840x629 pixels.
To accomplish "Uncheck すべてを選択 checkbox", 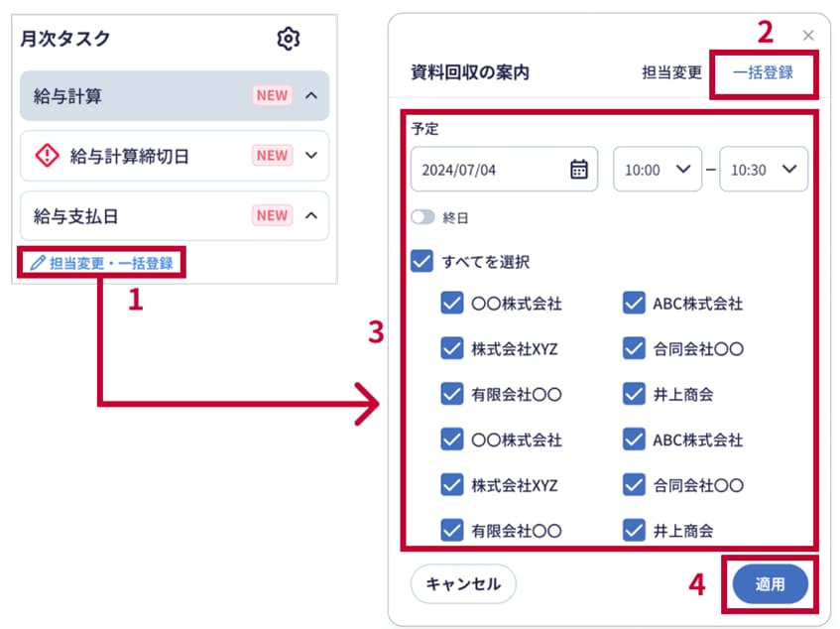I will pos(422,262).
